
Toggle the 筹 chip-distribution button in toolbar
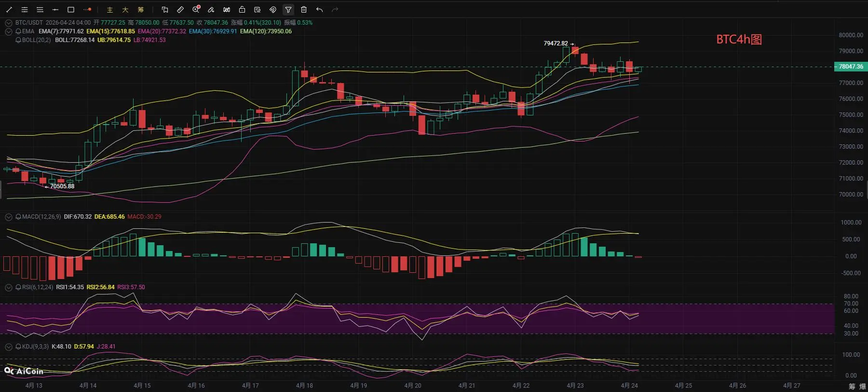[x=141, y=10]
